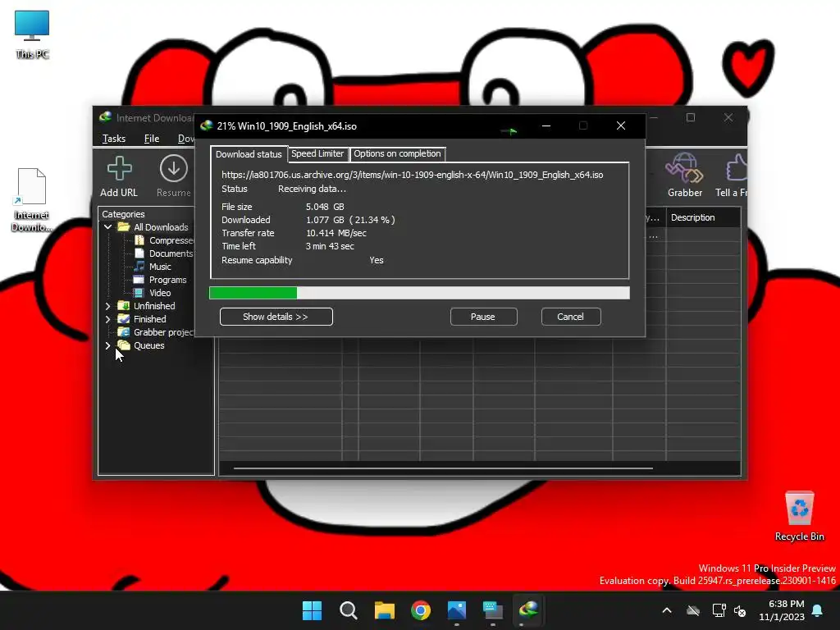Open the This PC desktop icon
Screen dimensions: 840x630
pos(32,35)
